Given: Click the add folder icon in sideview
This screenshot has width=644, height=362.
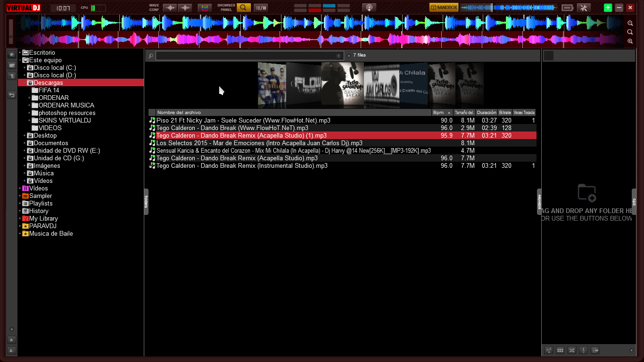Looking at the screenshot, I should 587,193.
